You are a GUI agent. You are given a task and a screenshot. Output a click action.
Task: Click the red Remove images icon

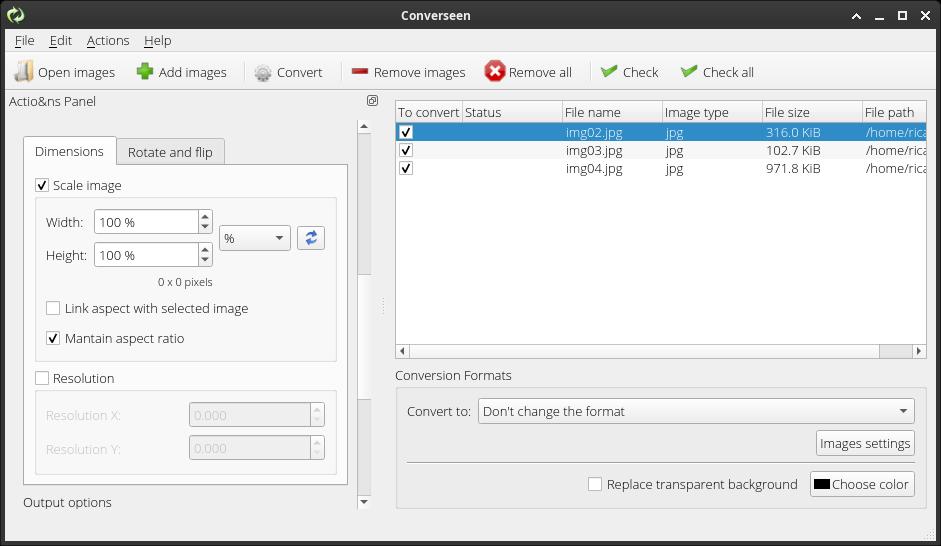[360, 72]
